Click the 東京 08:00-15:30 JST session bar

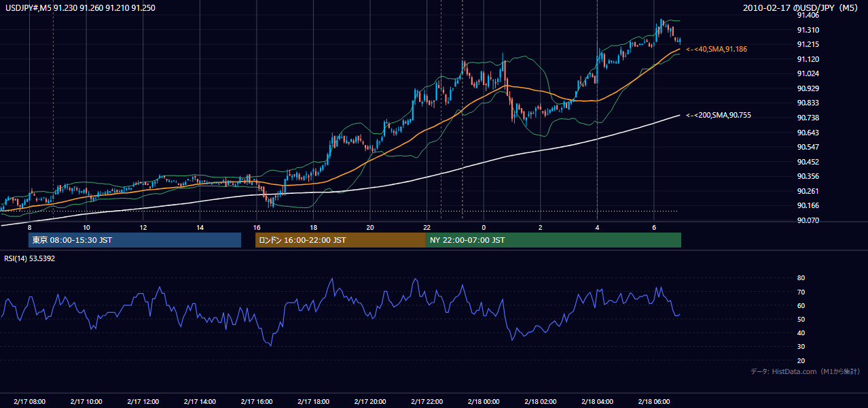[x=134, y=240]
